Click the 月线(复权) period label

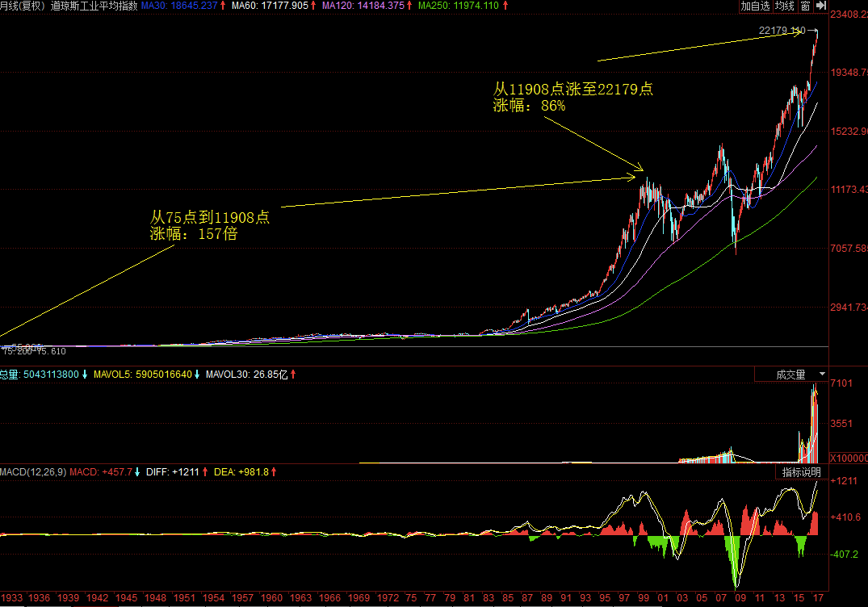[x=23, y=6]
